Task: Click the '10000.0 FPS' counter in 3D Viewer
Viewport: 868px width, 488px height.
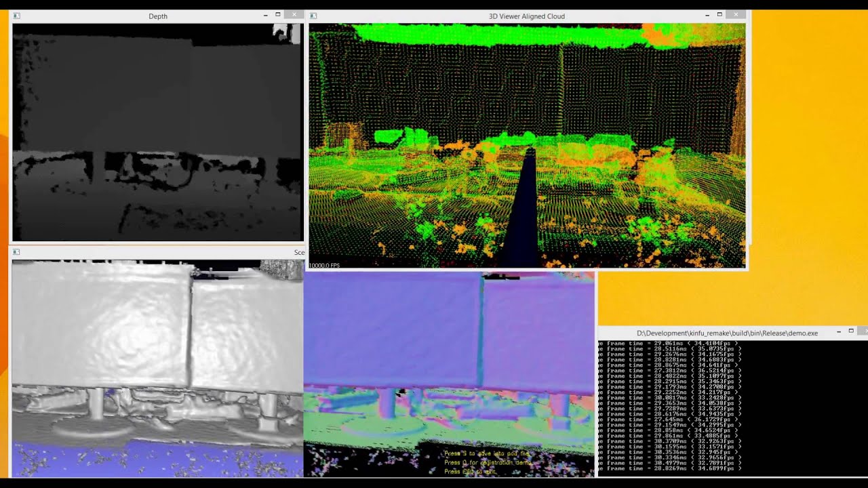Action: 324,266
